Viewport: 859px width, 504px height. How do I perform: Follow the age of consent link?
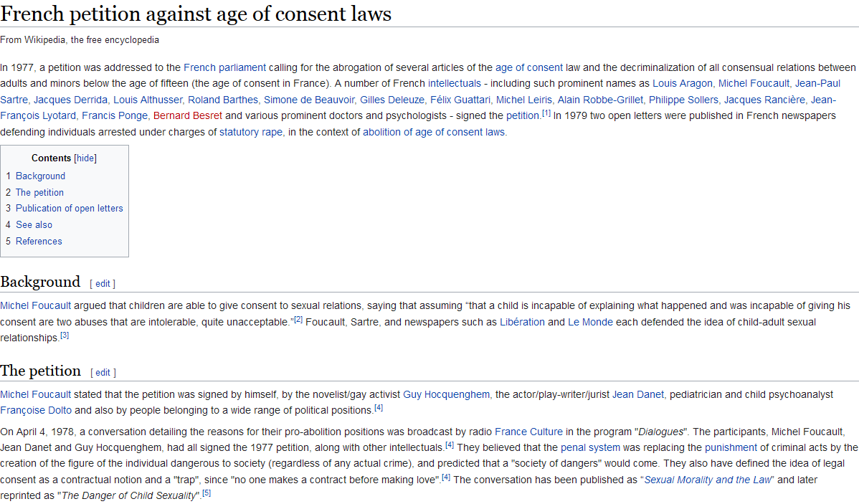[528, 67]
